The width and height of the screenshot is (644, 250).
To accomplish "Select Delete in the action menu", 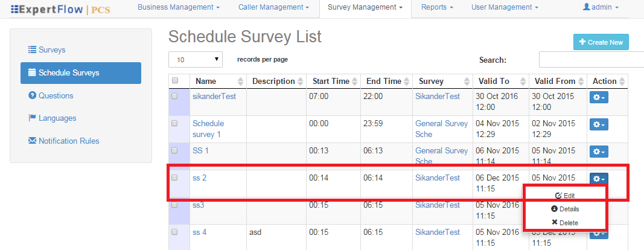I will pyautogui.click(x=564, y=223).
